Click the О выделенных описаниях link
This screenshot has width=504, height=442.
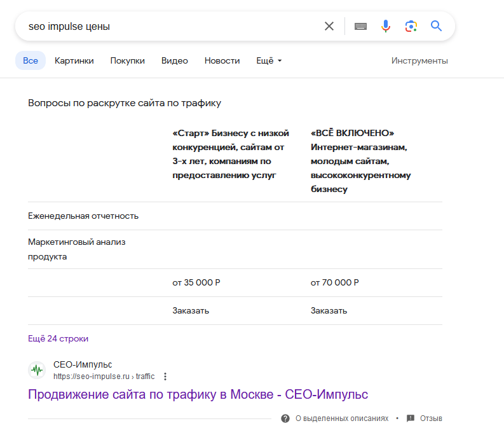341,418
